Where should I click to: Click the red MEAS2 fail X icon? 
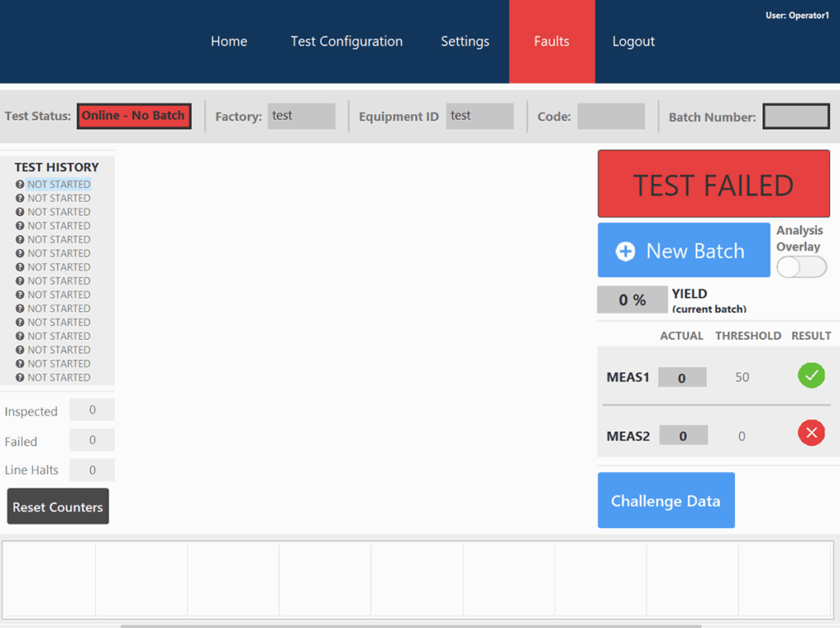pos(811,433)
